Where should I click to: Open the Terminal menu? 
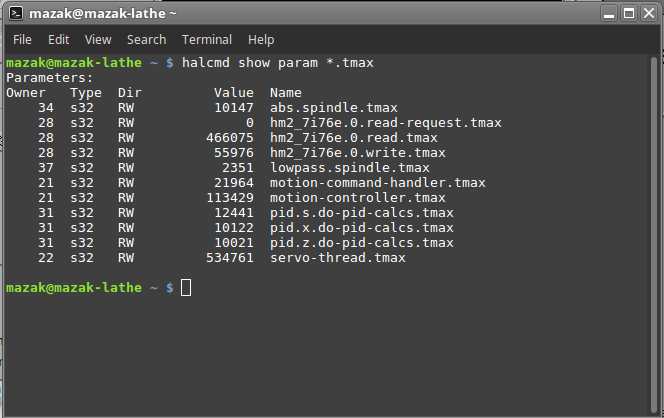pos(207,40)
